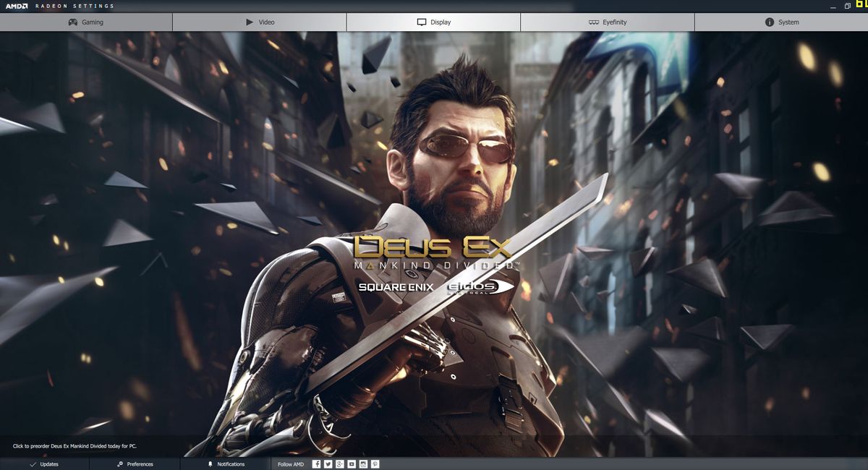Screen dimensions: 868x470
Task: Open AMD's Twitter profile
Action: [x=328, y=464]
